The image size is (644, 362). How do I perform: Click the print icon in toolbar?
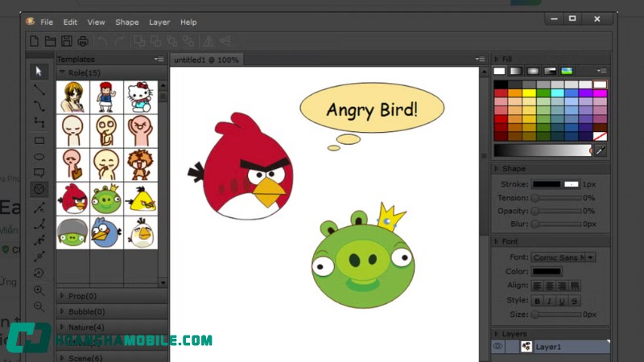pos(82,41)
